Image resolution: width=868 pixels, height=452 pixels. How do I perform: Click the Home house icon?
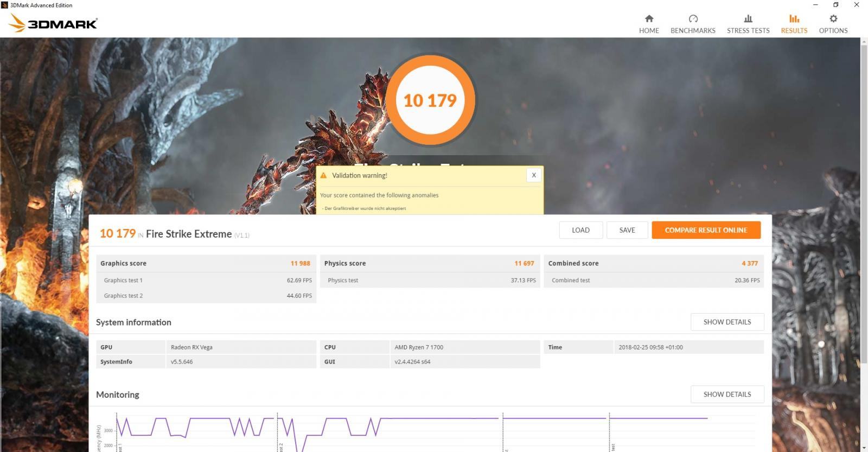(649, 18)
